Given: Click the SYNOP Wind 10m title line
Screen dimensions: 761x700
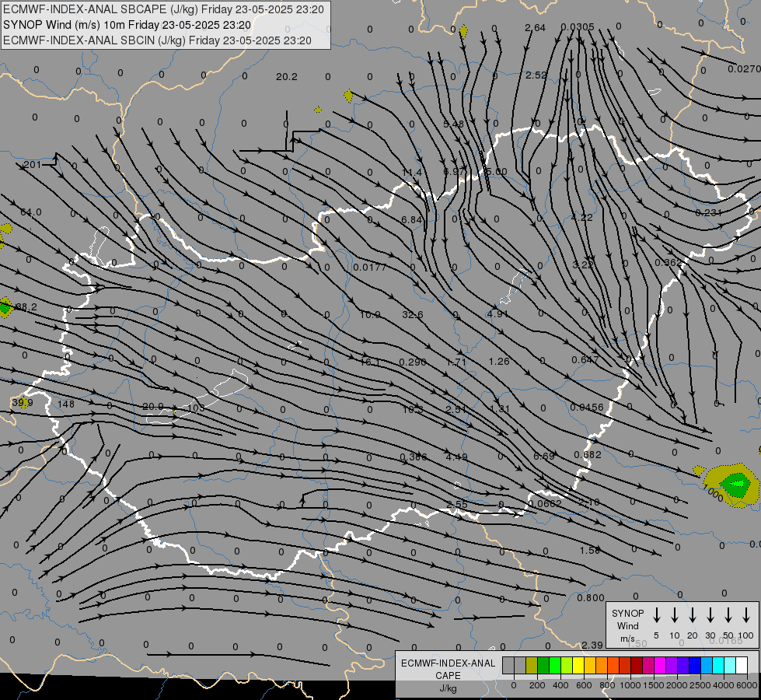Looking at the screenshot, I should 127,25.
